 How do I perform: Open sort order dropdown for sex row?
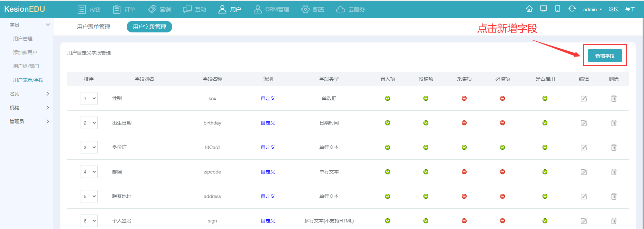[x=89, y=99]
